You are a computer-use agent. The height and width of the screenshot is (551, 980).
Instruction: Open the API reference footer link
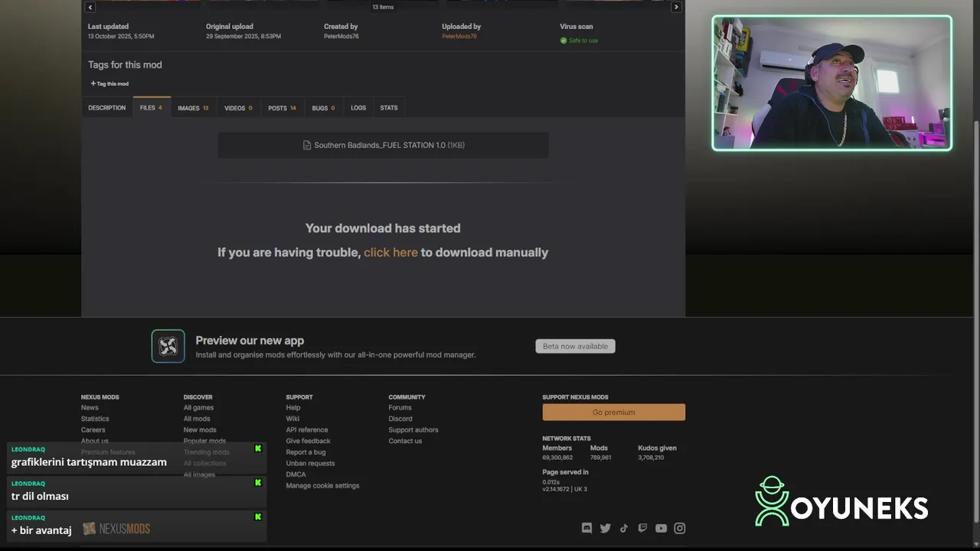(x=307, y=430)
